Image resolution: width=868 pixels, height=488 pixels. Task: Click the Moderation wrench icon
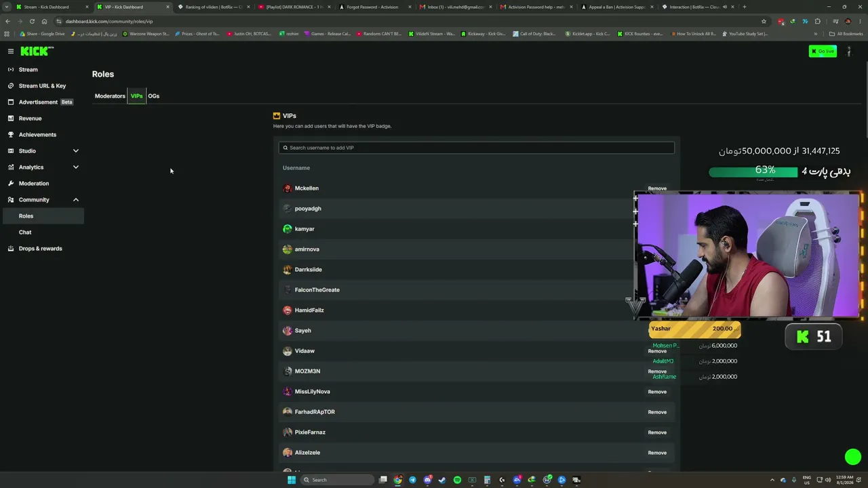(x=11, y=184)
